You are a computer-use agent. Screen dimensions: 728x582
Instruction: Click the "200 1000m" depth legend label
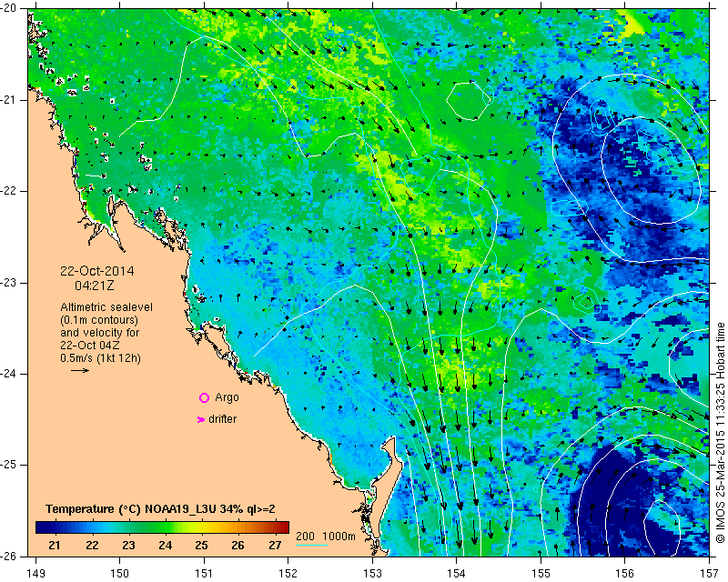pos(326,536)
